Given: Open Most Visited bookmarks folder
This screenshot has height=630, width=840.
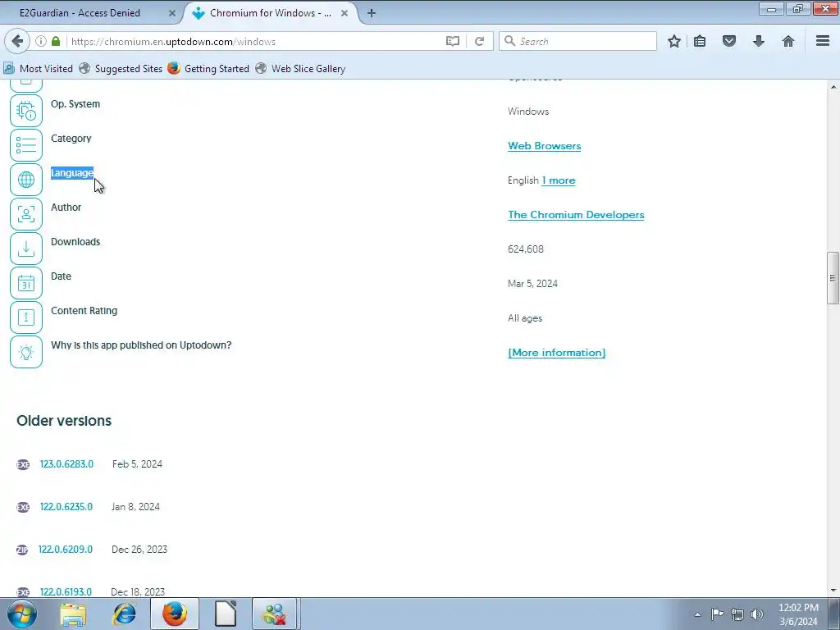Looking at the screenshot, I should tap(38, 69).
